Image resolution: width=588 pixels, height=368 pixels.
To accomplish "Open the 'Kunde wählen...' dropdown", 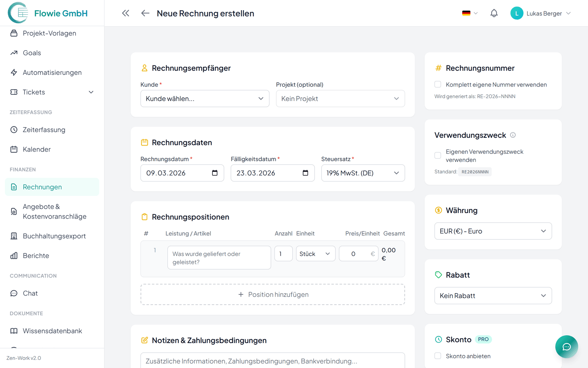I will point(205,98).
